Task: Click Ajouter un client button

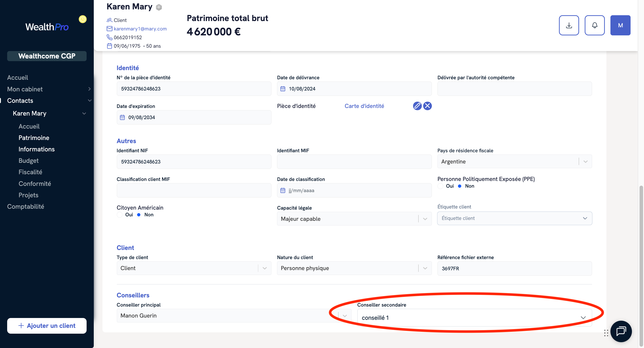Action: coord(47,325)
